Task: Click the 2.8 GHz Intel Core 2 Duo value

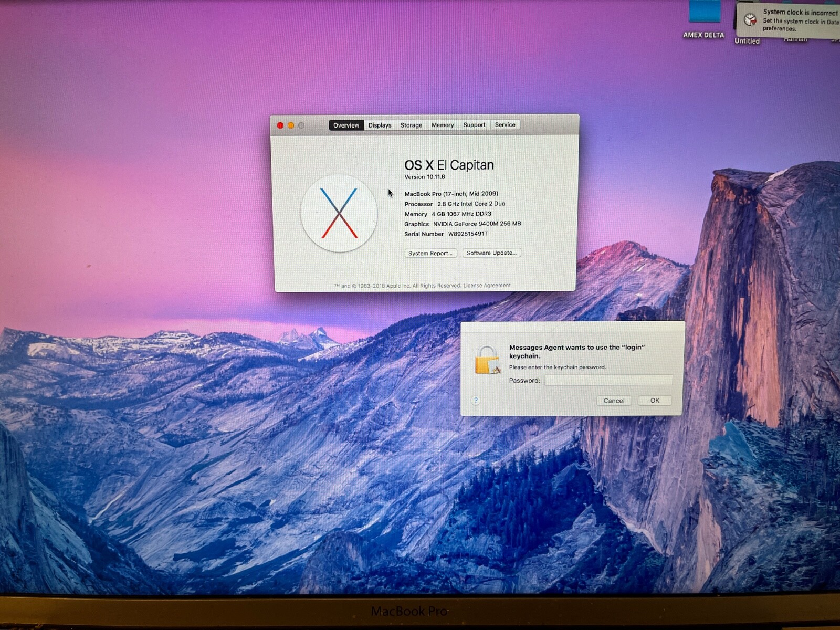Action: coord(471,204)
